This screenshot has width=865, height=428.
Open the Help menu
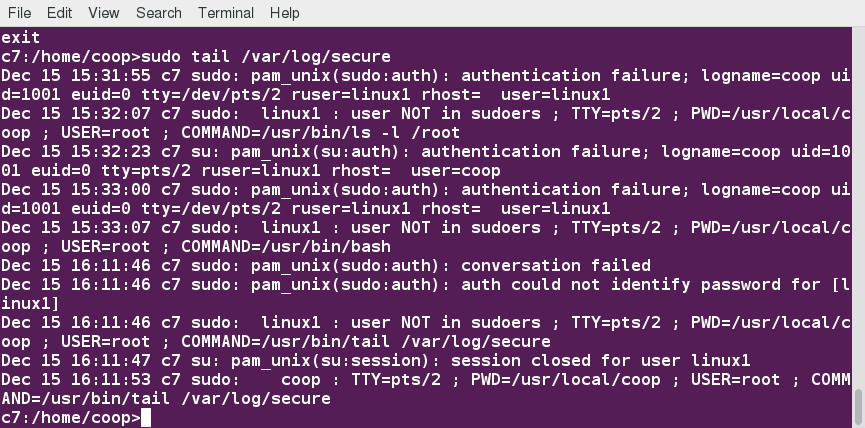[285, 13]
